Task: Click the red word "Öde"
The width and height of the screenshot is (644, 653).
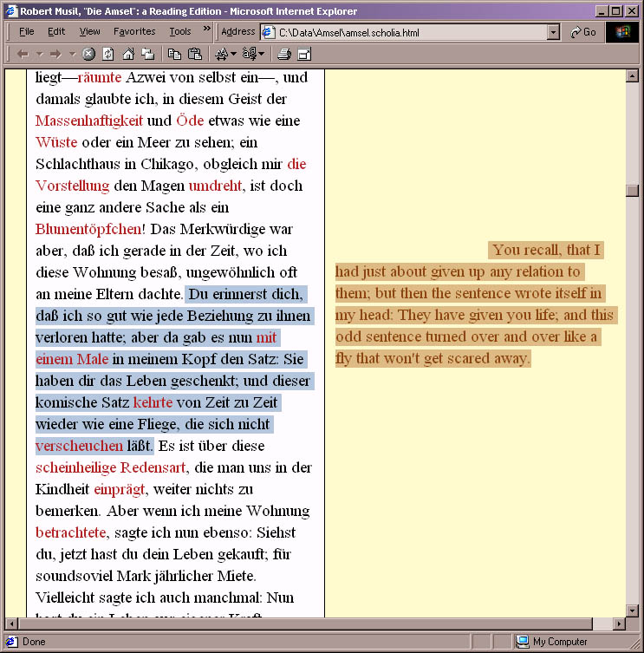Action: pyautogui.click(x=190, y=121)
